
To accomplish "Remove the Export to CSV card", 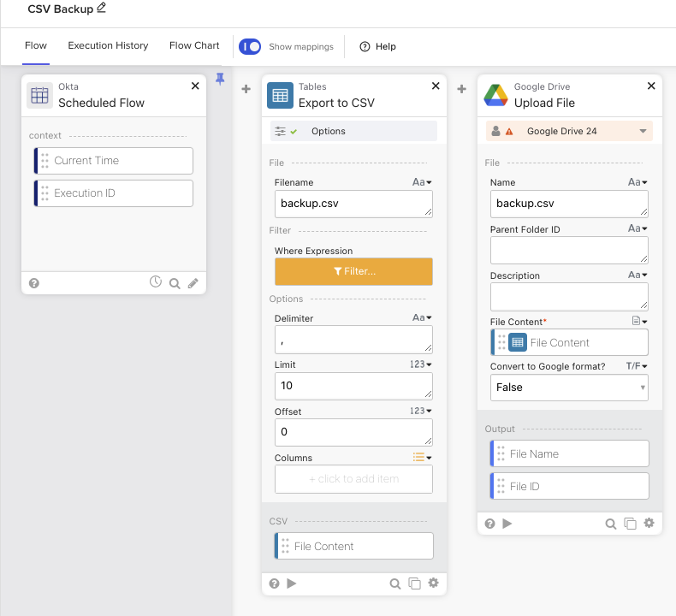I will pyautogui.click(x=436, y=86).
